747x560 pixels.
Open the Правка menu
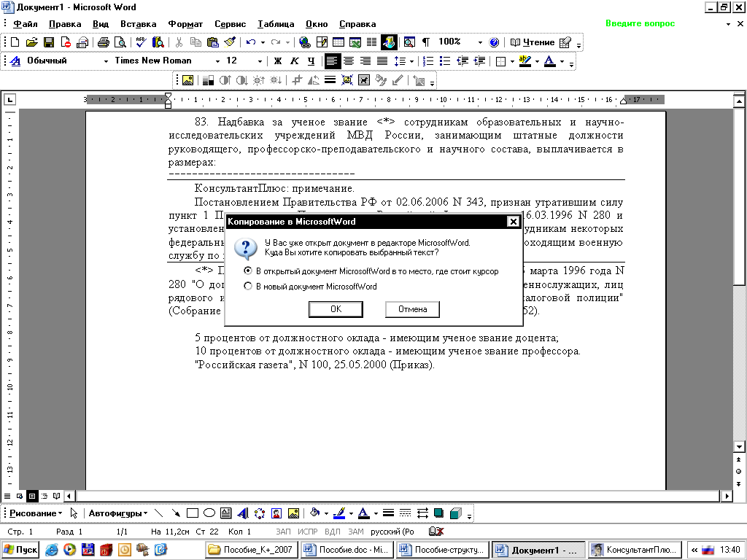click(x=65, y=24)
